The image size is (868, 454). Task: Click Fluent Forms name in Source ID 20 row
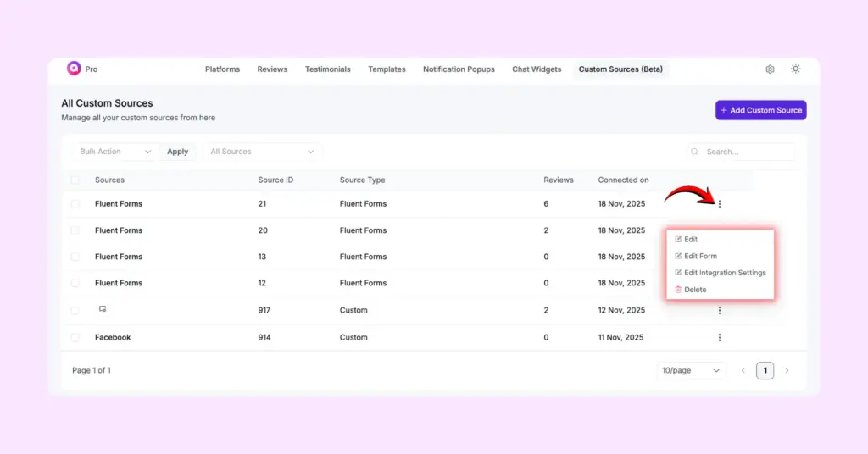click(119, 230)
